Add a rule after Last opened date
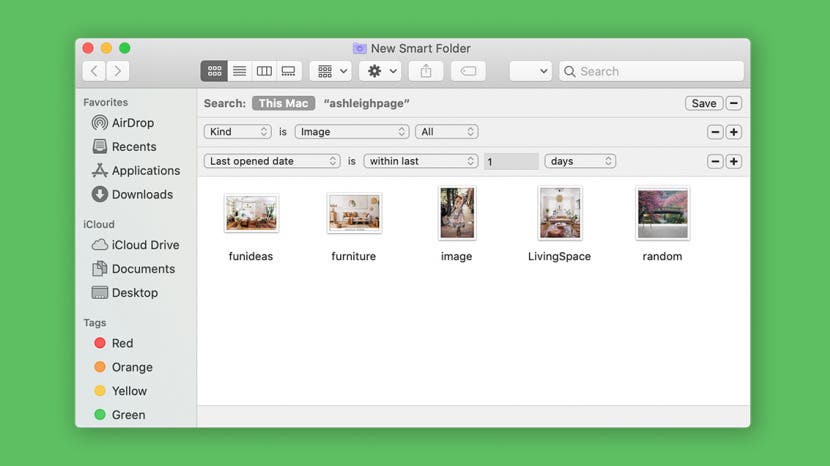Viewport: 830px width, 466px height. click(734, 161)
